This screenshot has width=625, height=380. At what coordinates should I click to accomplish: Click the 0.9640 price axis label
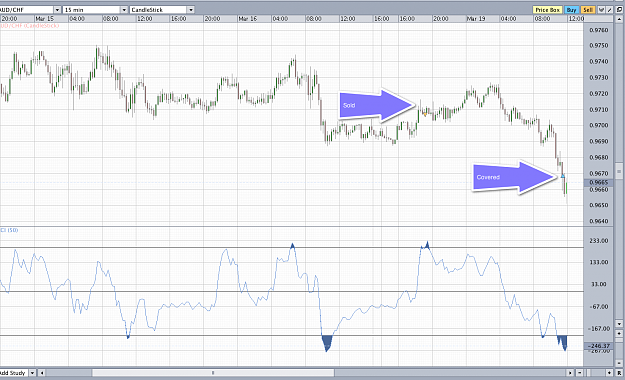point(599,221)
